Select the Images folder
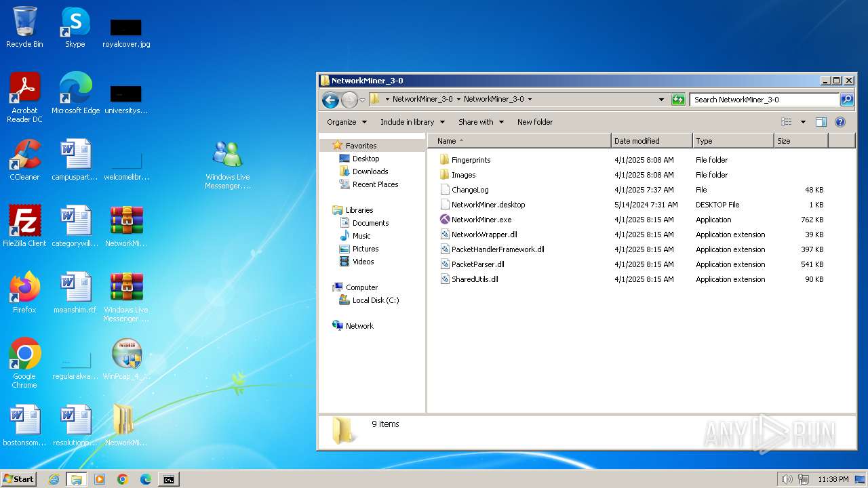The width and height of the screenshot is (868, 488). click(x=463, y=175)
